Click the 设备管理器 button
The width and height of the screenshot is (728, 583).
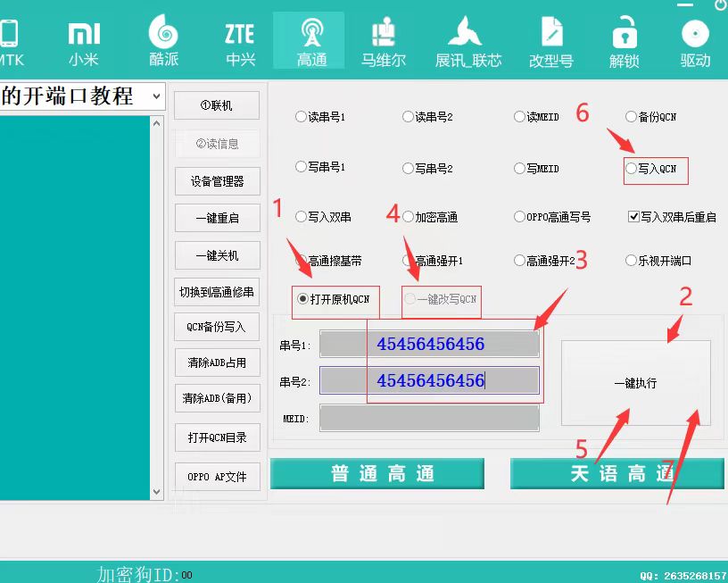tap(217, 180)
